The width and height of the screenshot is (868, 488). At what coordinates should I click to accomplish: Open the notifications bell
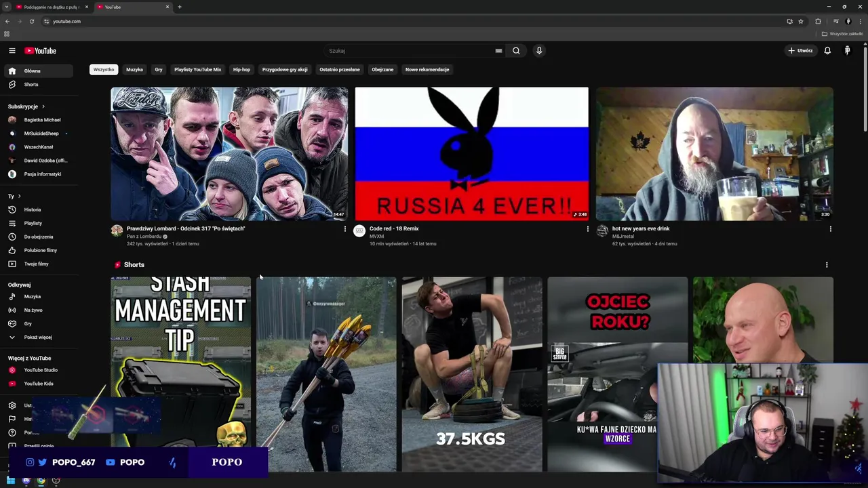tap(827, 51)
